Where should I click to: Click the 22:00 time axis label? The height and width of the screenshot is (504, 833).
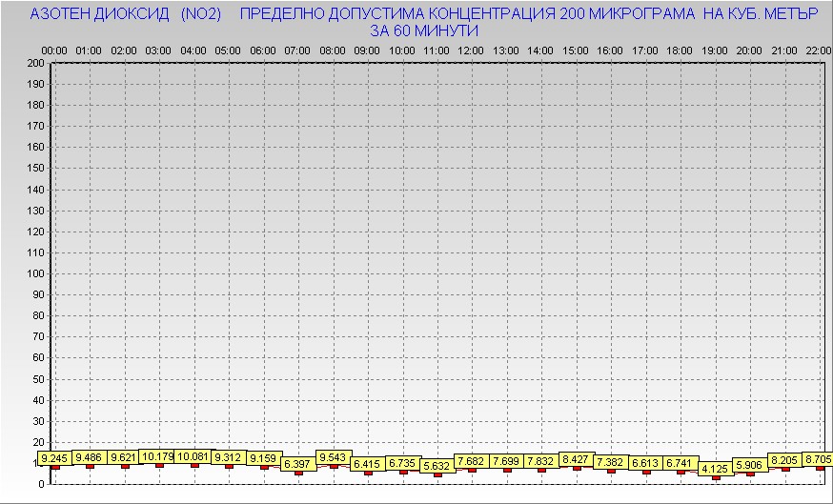coord(819,51)
